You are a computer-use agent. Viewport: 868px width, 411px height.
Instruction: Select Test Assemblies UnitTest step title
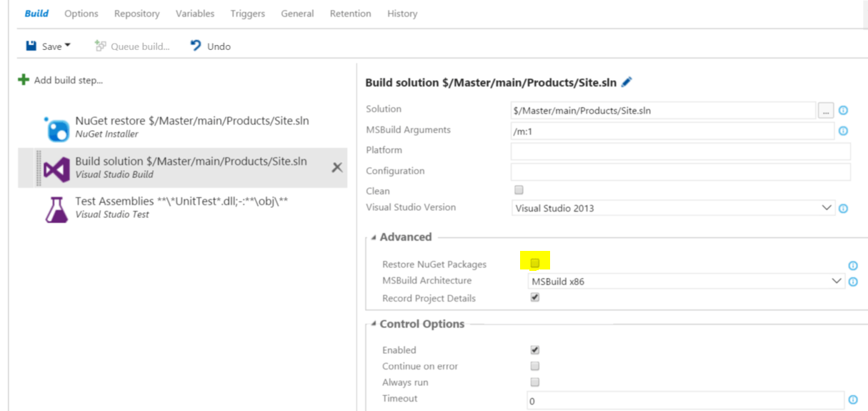pos(181,201)
